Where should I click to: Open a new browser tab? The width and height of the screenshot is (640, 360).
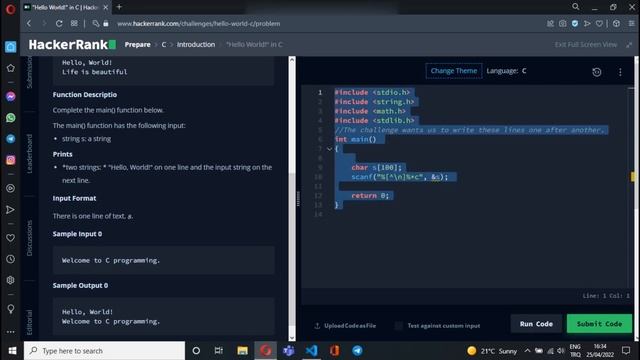(119, 7)
